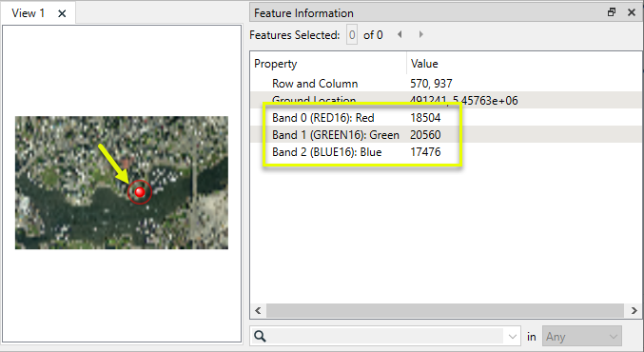
Task: Click the left arrow of horizontal scrollbar
Action: click(x=258, y=310)
